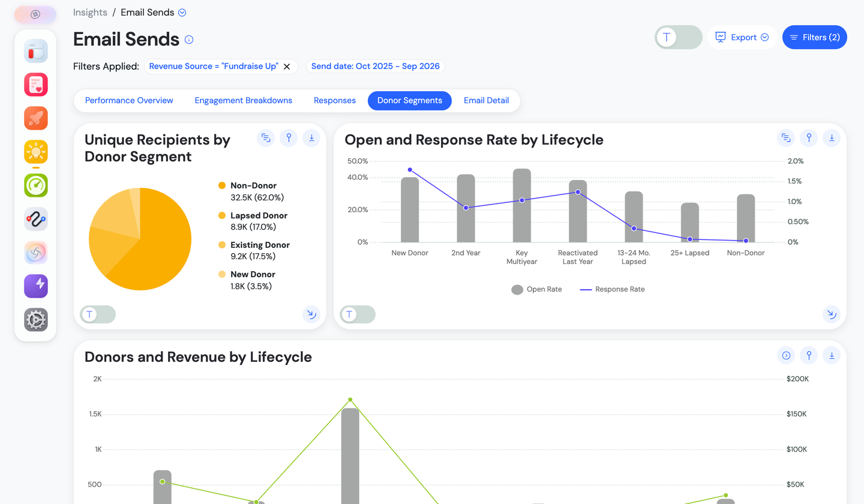Pin the Donors and Revenue by Lifecycle chart

(x=809, y=355)
